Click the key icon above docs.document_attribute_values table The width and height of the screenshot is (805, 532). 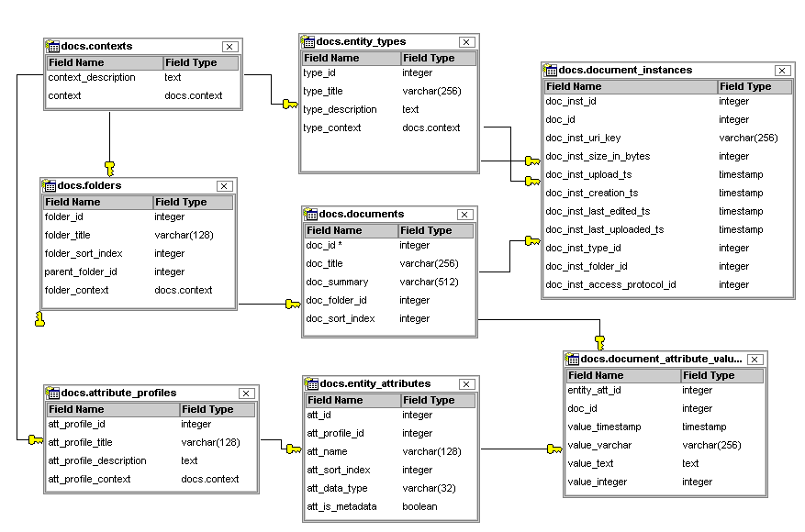(599, 342)
